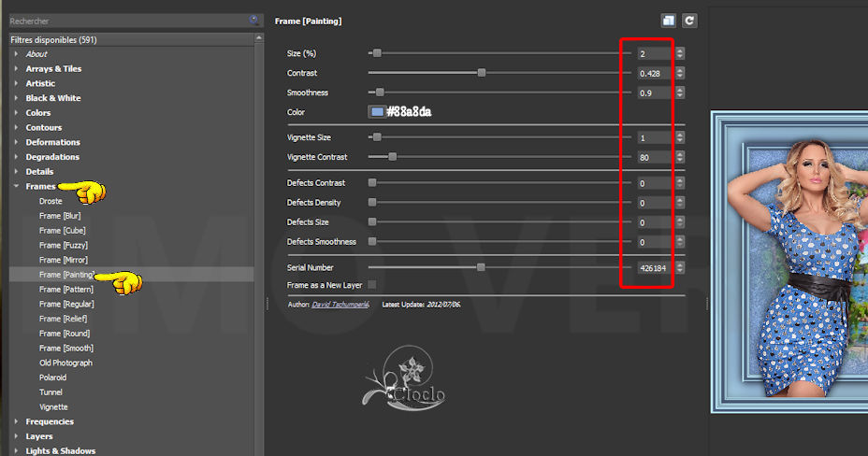Viewport: 868px width, 456px height.
Task: Expand the Deformations category
Action: click(16, 142)
